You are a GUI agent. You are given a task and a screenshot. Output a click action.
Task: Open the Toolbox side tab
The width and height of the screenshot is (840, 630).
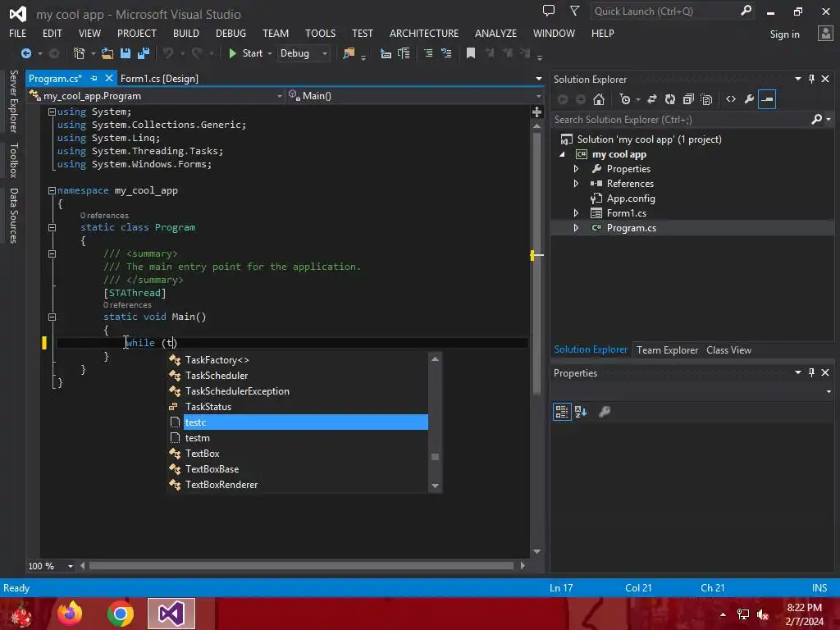(x=13, y=161)
